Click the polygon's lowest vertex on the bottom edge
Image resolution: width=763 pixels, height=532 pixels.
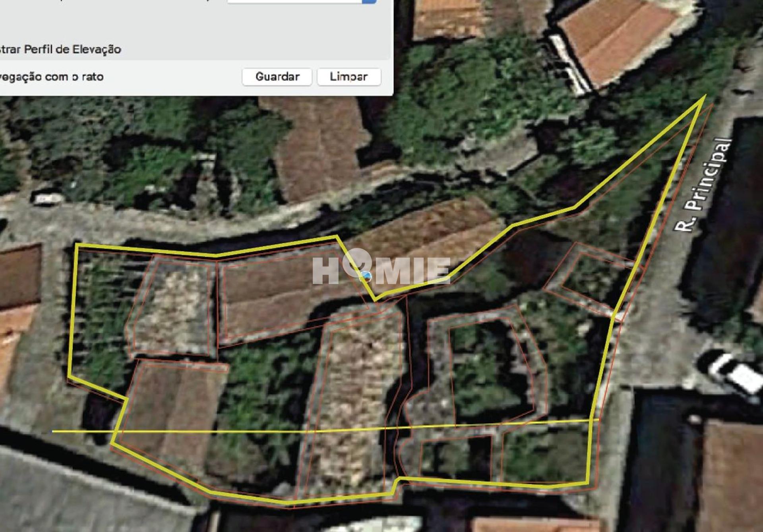coord(287,503)
